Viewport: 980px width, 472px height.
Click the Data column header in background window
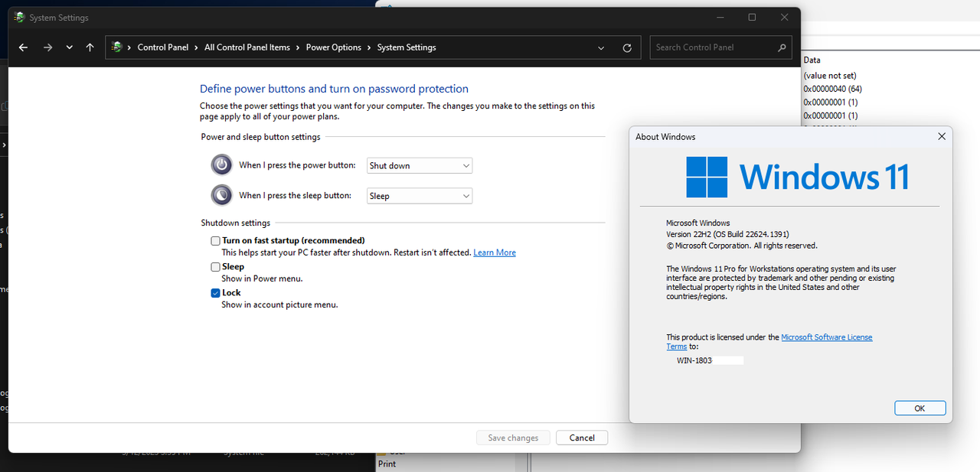coord(812,60)
